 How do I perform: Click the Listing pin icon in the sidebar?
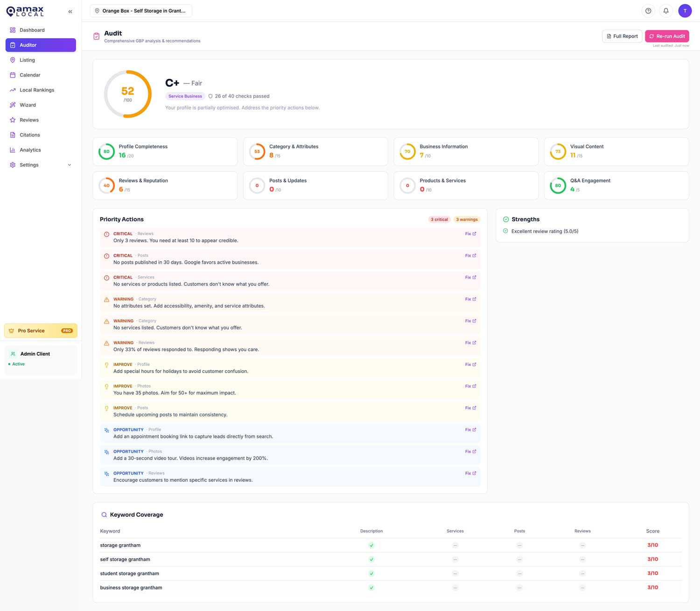point(13,60)
